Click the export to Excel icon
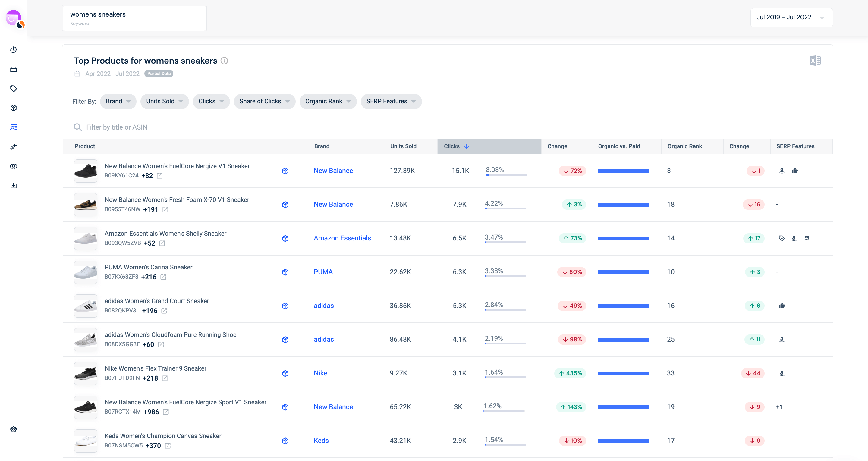The width and height of the screenshot is (868, 461). pyautogui.click(x=815, y=60)
